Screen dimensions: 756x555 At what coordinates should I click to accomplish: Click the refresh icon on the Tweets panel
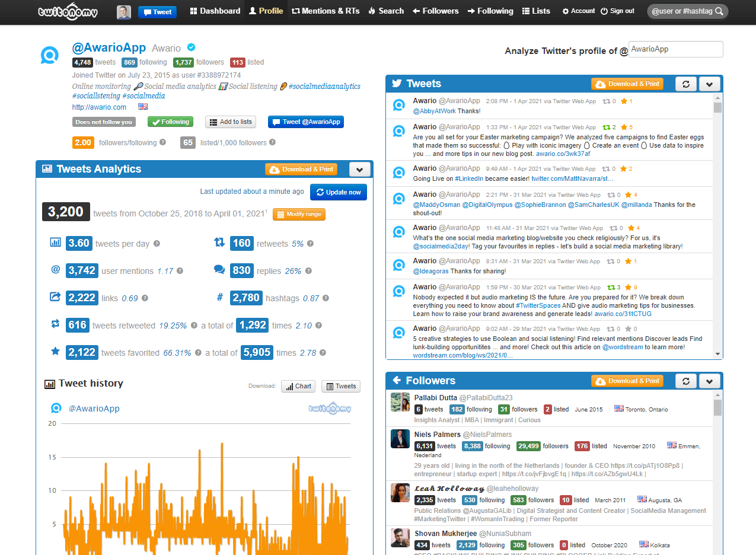[x=685, y=84]
